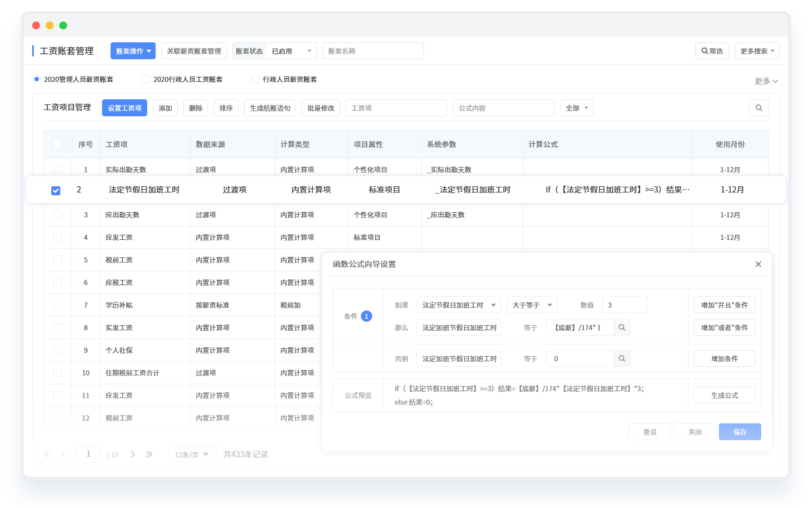
Task: Click the 否则 法定加班节假日加班工时 field
Action: click(x=459, y=358)
